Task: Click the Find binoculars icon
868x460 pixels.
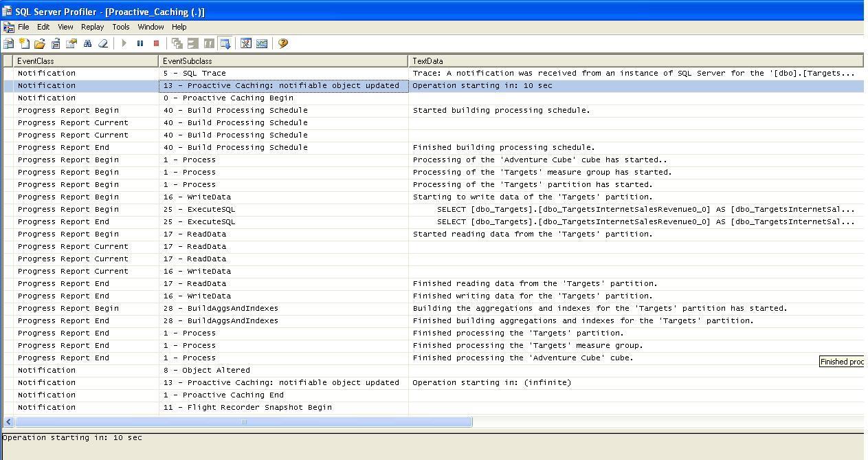Action: [87, 43]
